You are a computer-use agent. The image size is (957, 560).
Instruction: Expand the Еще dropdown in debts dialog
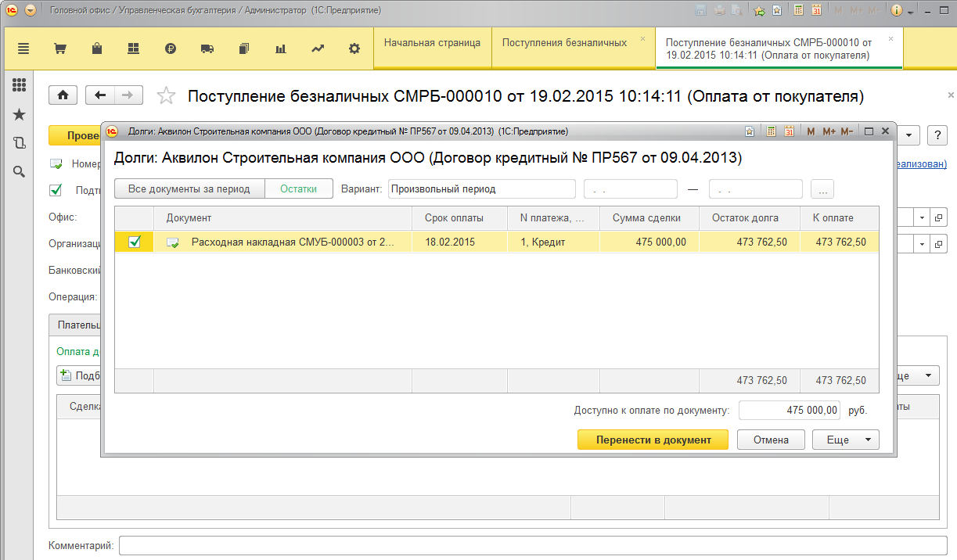point(845,440)
